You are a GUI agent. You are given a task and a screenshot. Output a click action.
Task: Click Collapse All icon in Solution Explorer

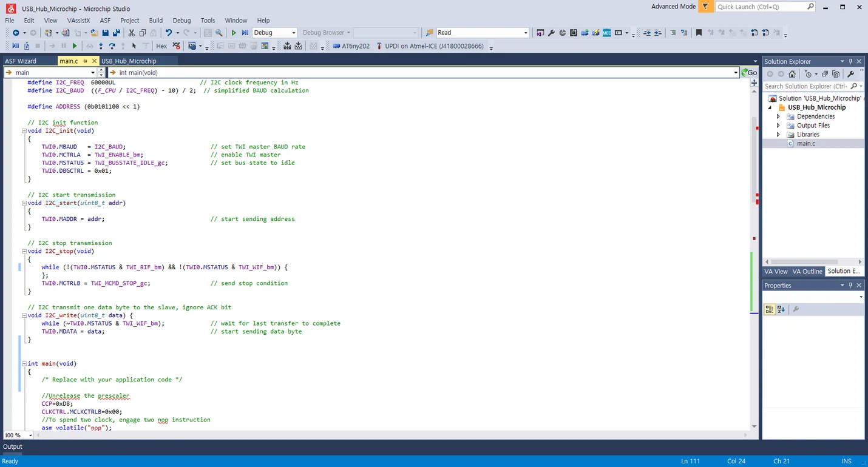[x=825, y=74]
